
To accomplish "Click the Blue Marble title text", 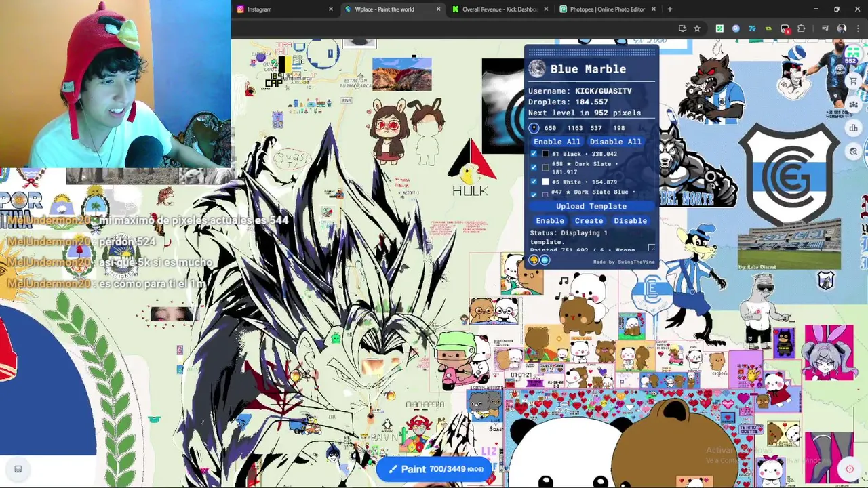I will 588,69.
